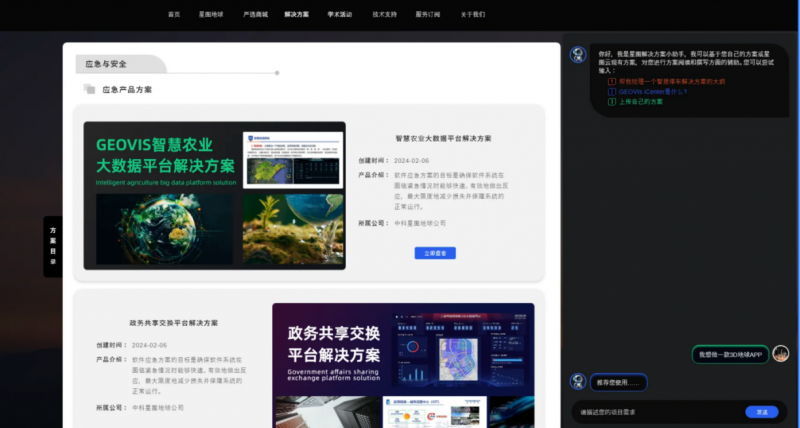The height and width of the screenshot is (428, 800).
Task: Click the assistant robot avatar beside the greeting
Action: coord(578,55)
